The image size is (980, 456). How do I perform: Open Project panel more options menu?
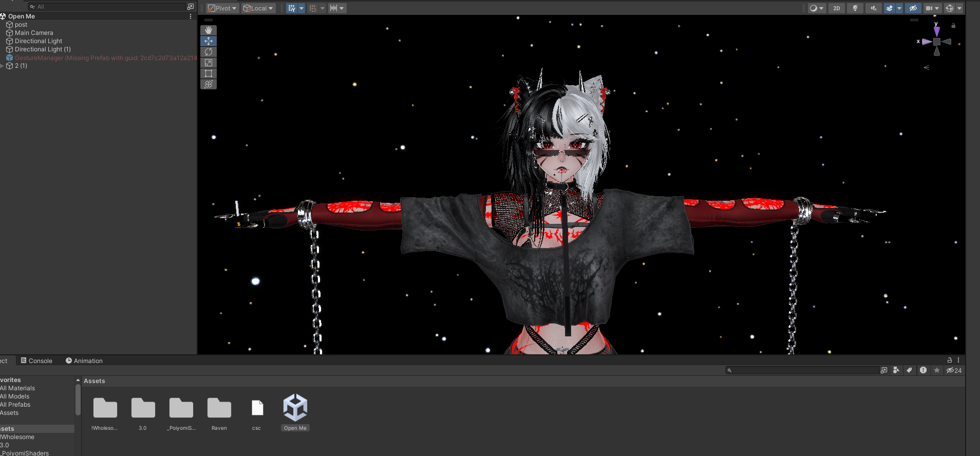[958, 360]
